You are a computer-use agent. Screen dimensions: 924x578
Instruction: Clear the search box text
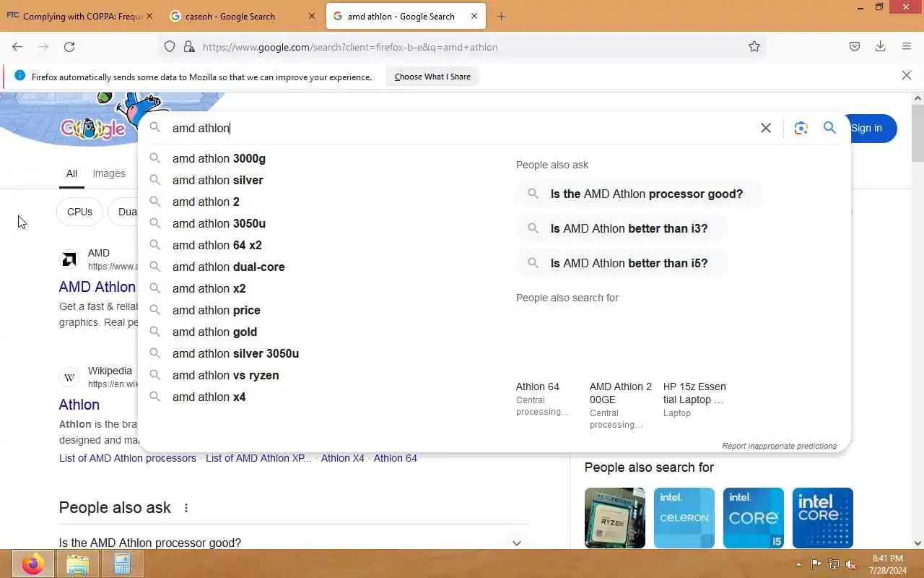[766, 128]
